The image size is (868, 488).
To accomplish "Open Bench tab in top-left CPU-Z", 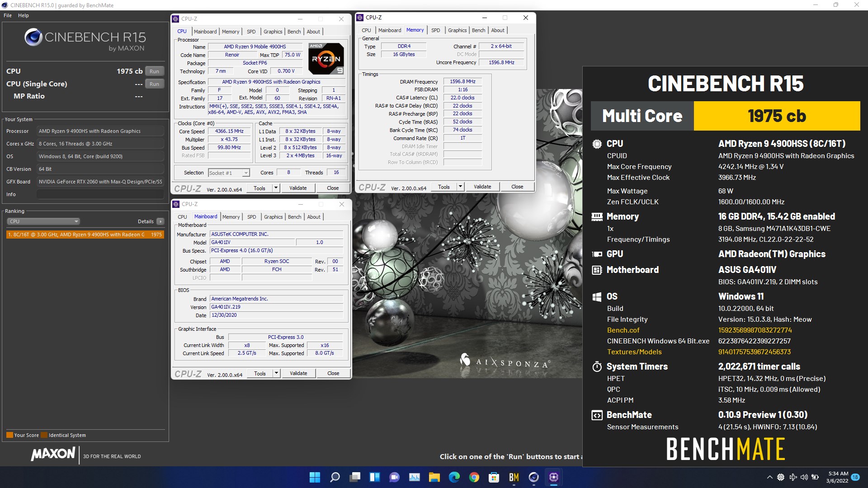I will pos(294,32).
